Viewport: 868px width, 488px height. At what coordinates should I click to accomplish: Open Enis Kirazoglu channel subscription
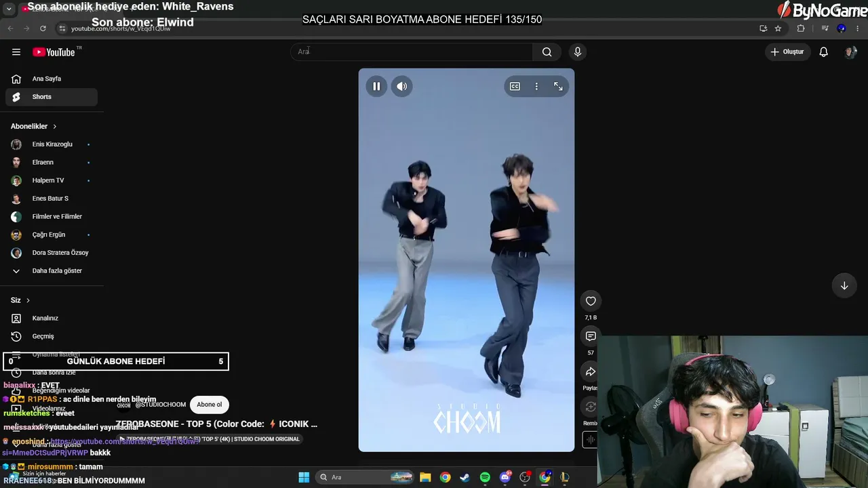52,144
